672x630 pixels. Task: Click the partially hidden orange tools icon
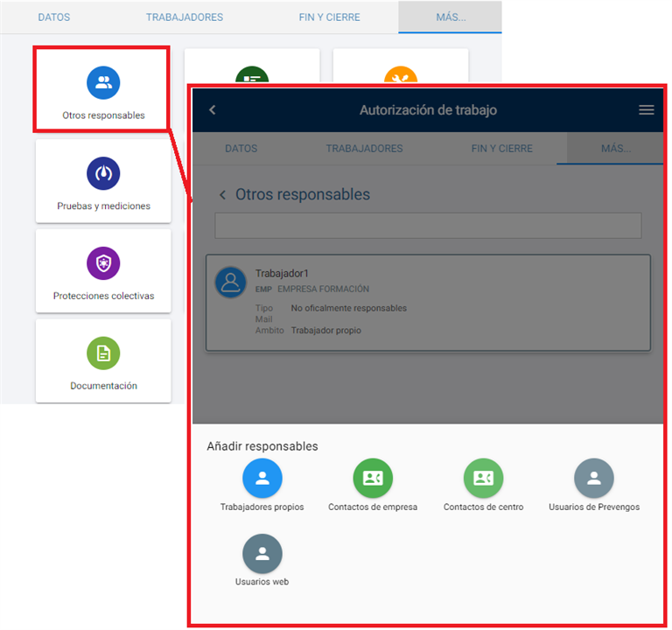401,74
